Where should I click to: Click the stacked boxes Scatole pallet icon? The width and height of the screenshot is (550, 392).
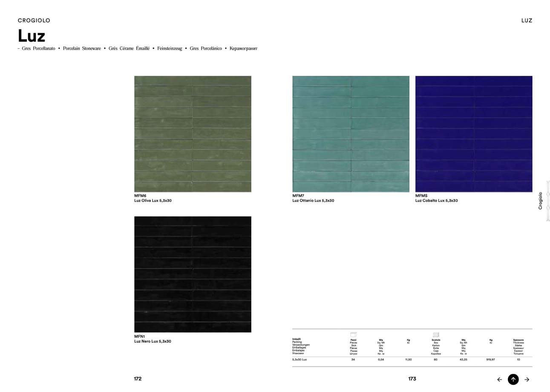click(435, 334)
